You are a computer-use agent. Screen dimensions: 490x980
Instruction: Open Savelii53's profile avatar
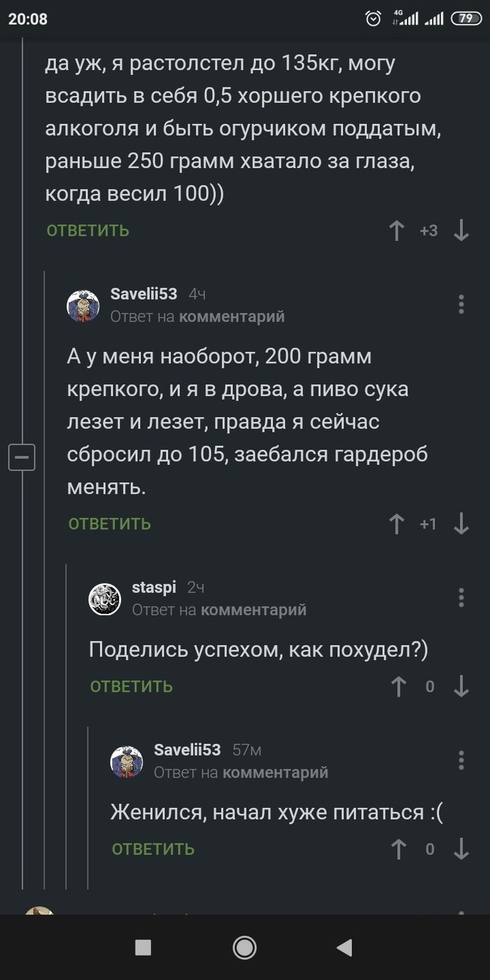tap(83, 304)
